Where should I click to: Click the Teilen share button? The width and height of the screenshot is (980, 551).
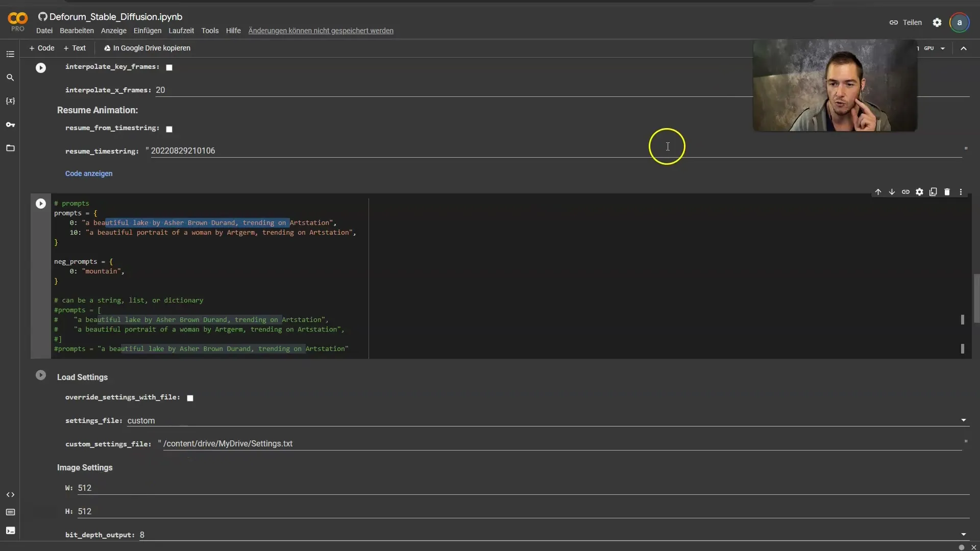click(906, 22)
